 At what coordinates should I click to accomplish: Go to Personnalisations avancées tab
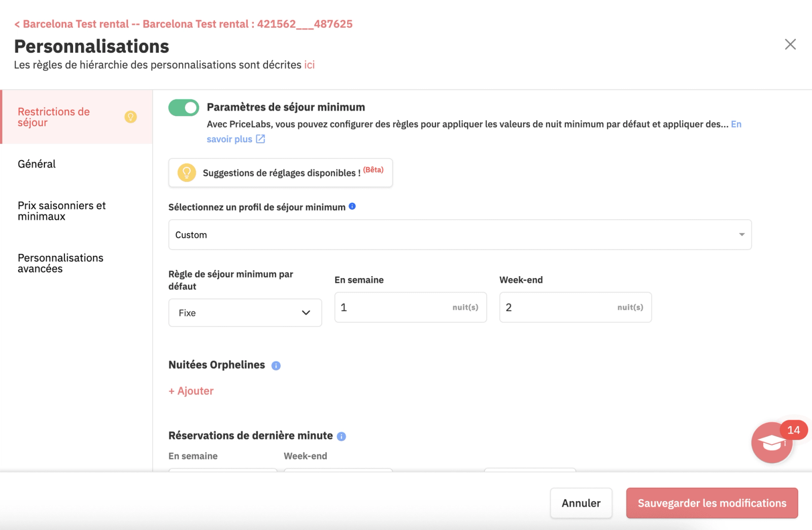(x=60, y=263)
